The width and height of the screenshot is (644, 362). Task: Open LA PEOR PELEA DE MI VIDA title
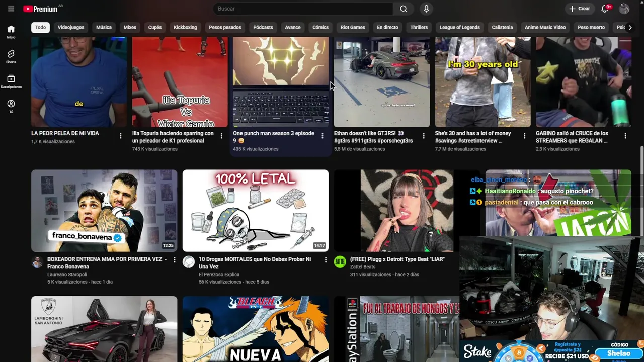pos(65,133)
